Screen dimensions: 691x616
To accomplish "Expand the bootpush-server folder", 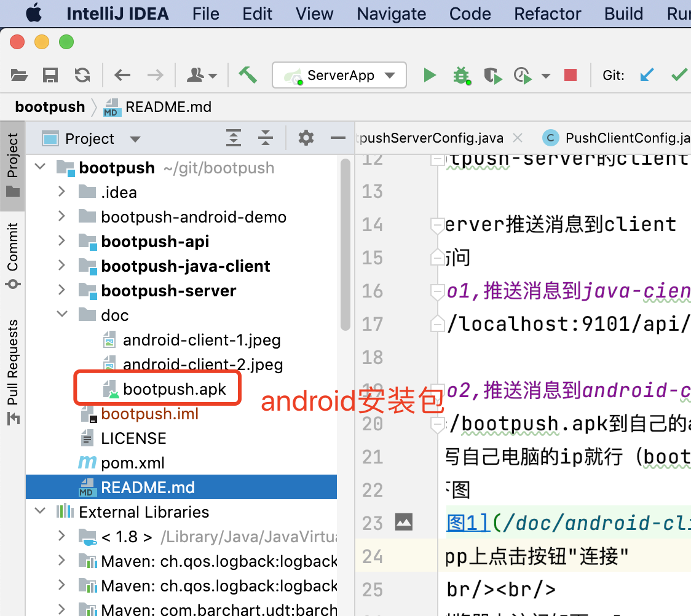I will 61,290.
